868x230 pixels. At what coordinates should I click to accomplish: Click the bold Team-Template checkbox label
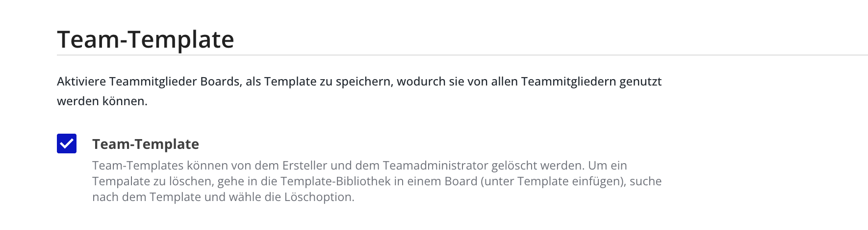click(146, 144)
